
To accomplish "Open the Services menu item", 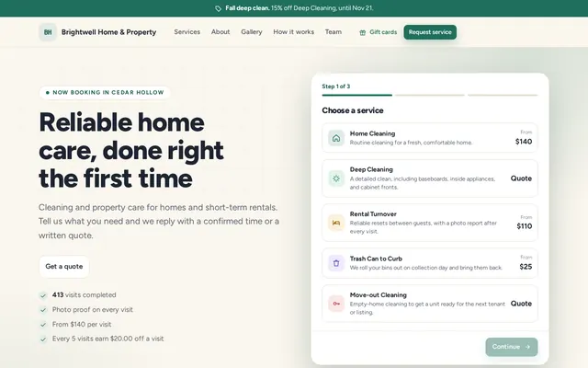I will tap(187, 32).
